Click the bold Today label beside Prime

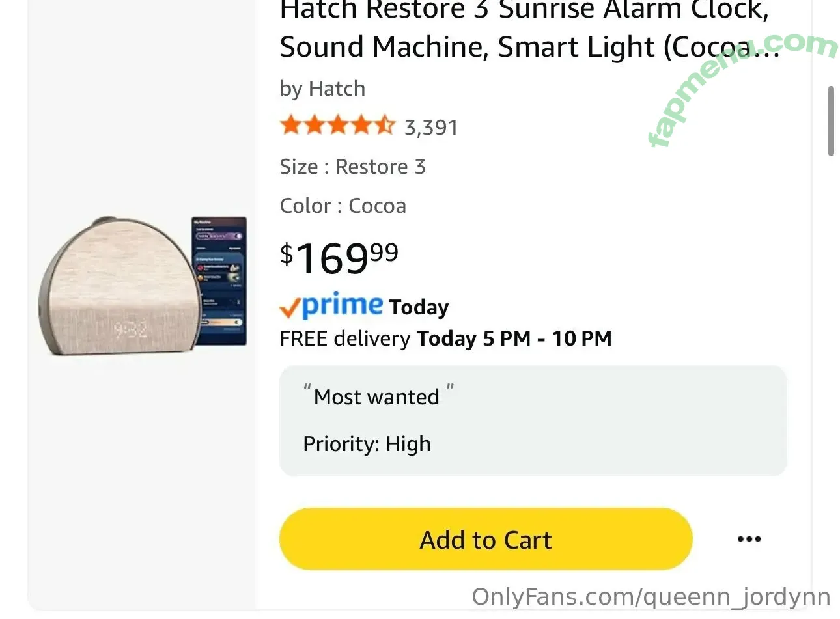(419, 307)
